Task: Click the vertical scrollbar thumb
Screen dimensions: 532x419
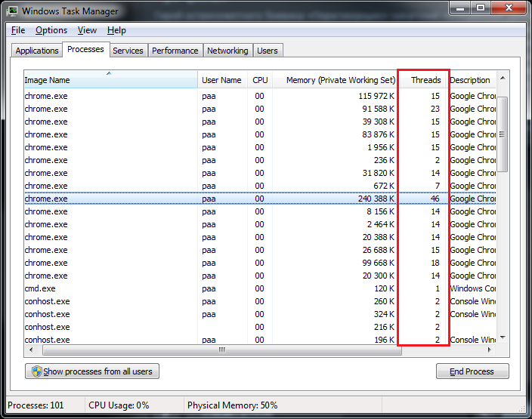Action: point(503,134)
